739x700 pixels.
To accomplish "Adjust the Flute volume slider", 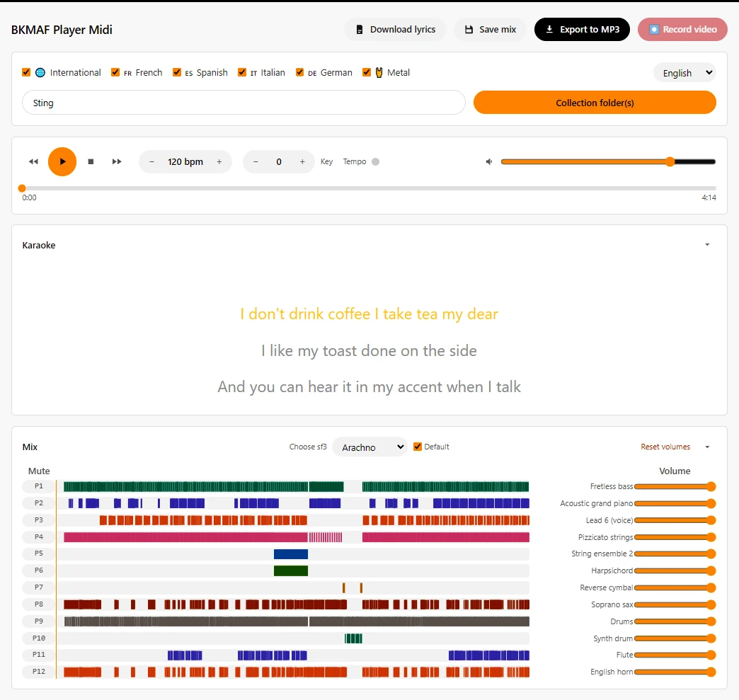I will (675, 655).
